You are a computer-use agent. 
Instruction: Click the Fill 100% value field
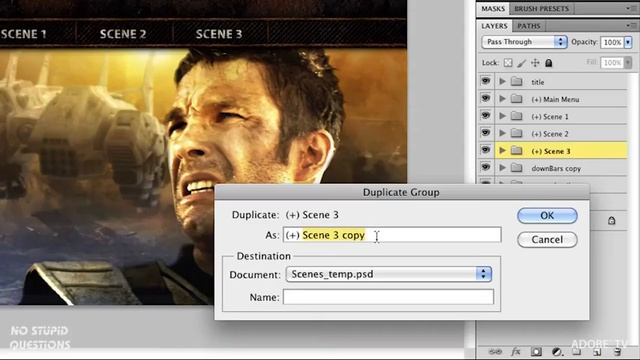[x=611, y=62]
